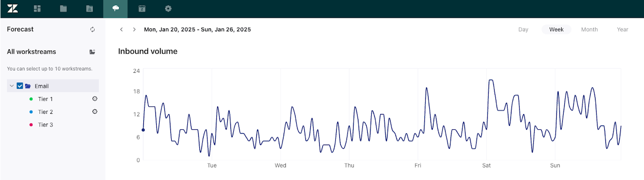Switch to Day view

[x=523, y=29]
